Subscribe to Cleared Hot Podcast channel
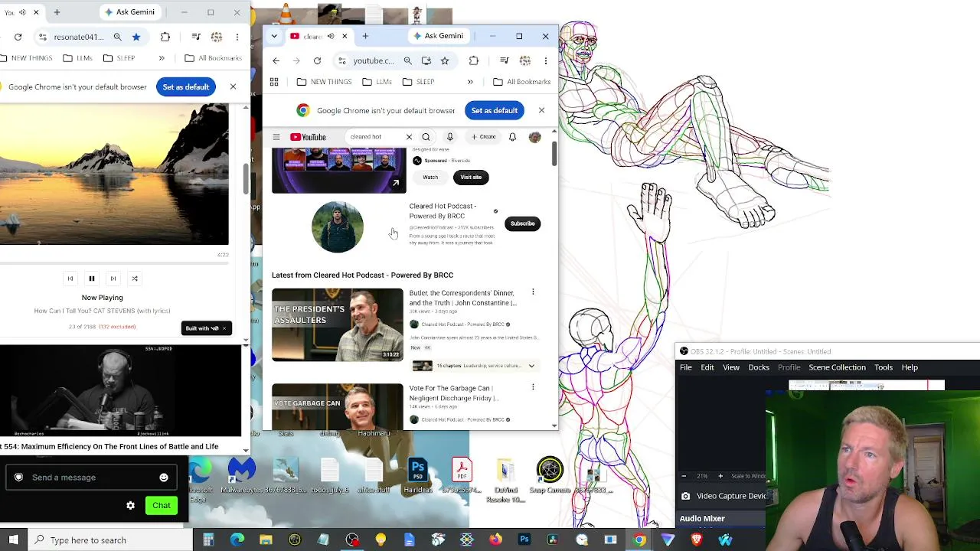The image size is (980, 551). 523,223
